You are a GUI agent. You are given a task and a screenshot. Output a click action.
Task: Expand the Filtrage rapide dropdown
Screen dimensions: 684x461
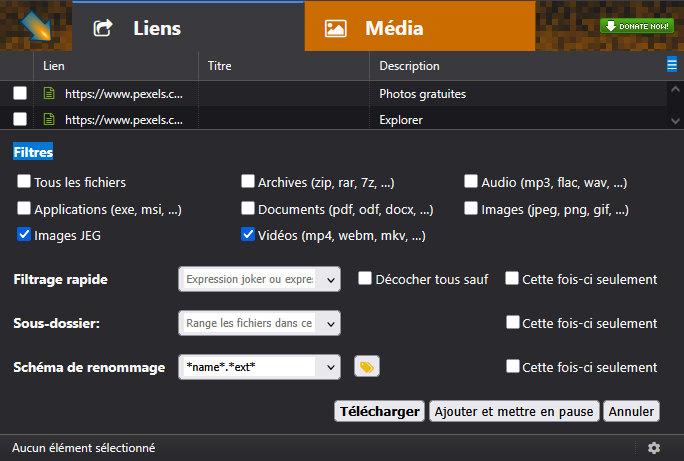331,279
